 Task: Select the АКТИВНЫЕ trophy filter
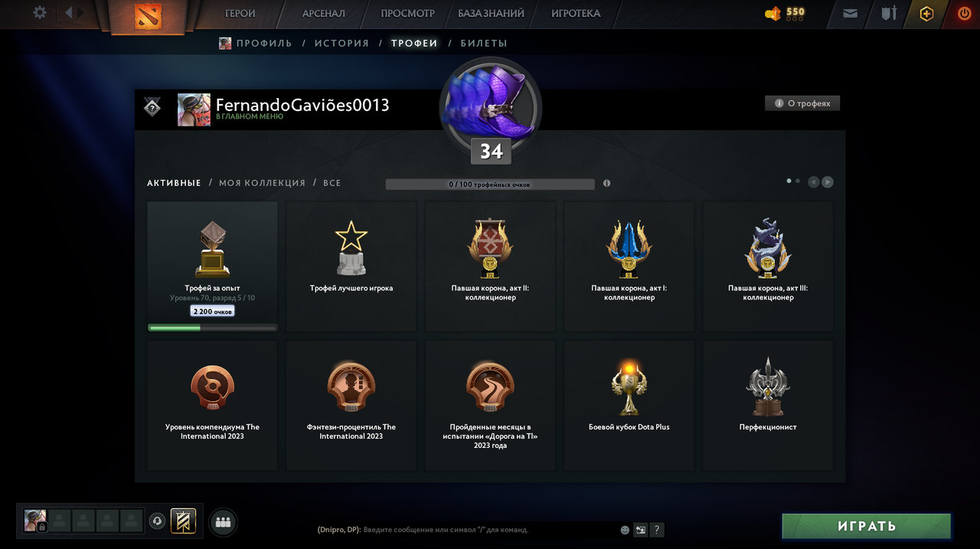pyautogui.click(x=174, y=183)
